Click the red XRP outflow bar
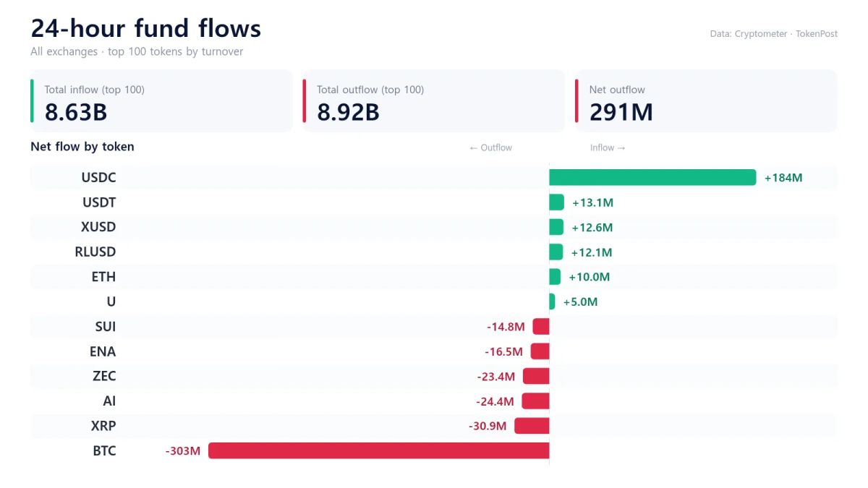Image resolution: width=868 pixels, height=488 pixels. pos(532,426)
